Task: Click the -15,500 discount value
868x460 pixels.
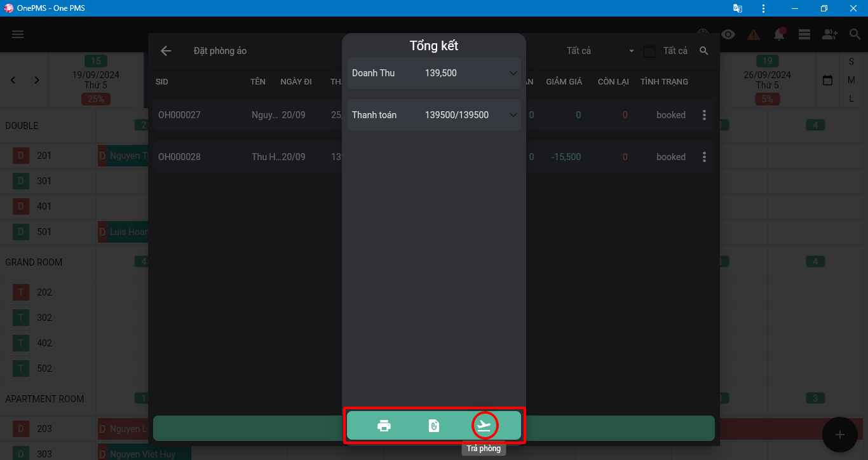Action: tap(566, 157)
